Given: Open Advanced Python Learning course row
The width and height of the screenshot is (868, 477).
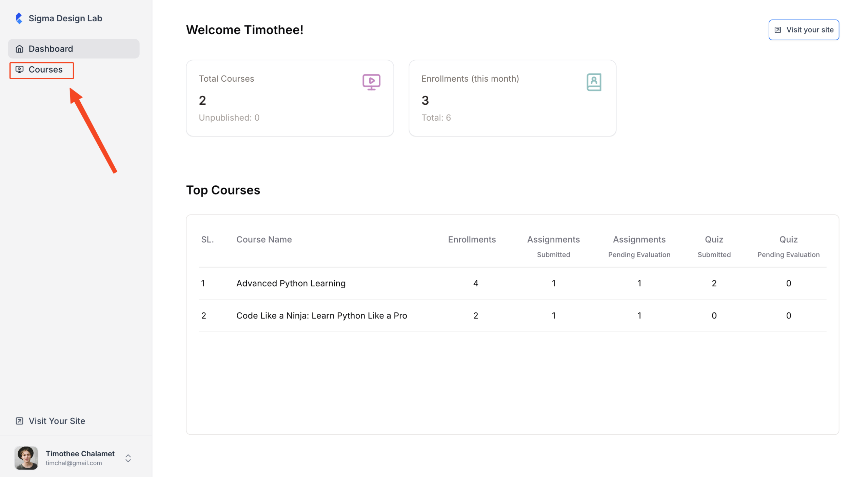Looking at the screenshot, I should 512,283.
